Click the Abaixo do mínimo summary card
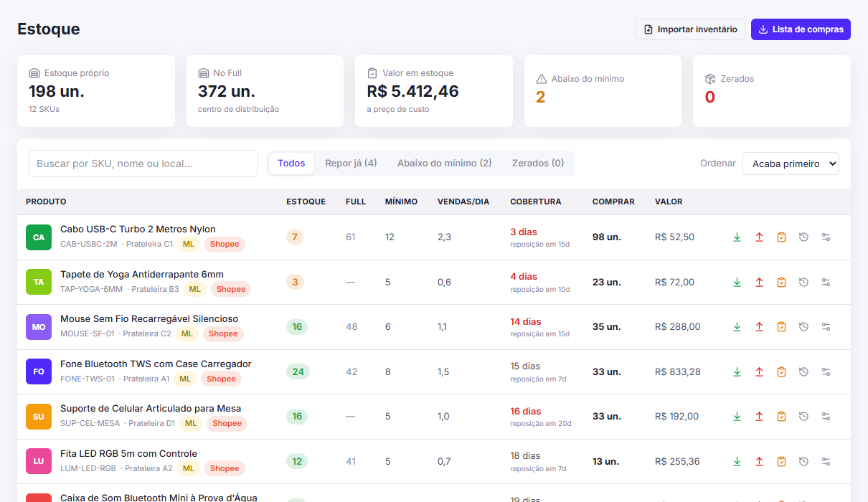Viewport: 868px width, 502px height. [603, 91]
